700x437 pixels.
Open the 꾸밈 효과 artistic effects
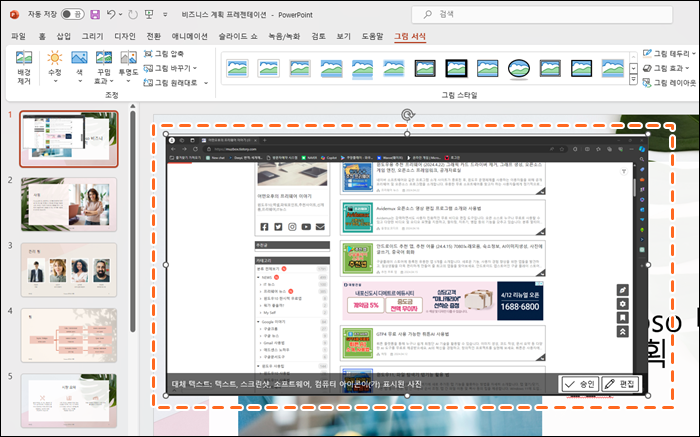[104, 67]
